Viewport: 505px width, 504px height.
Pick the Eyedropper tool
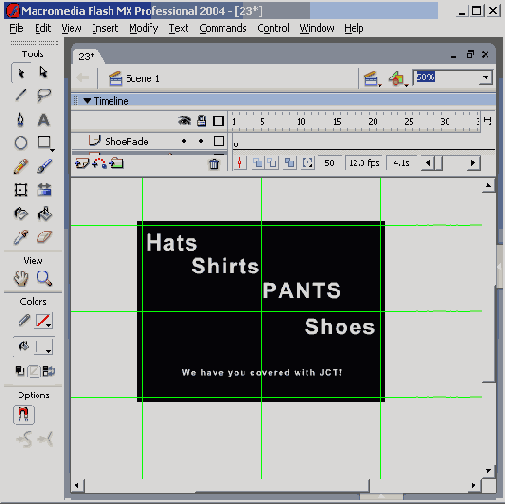pos(21,237)
